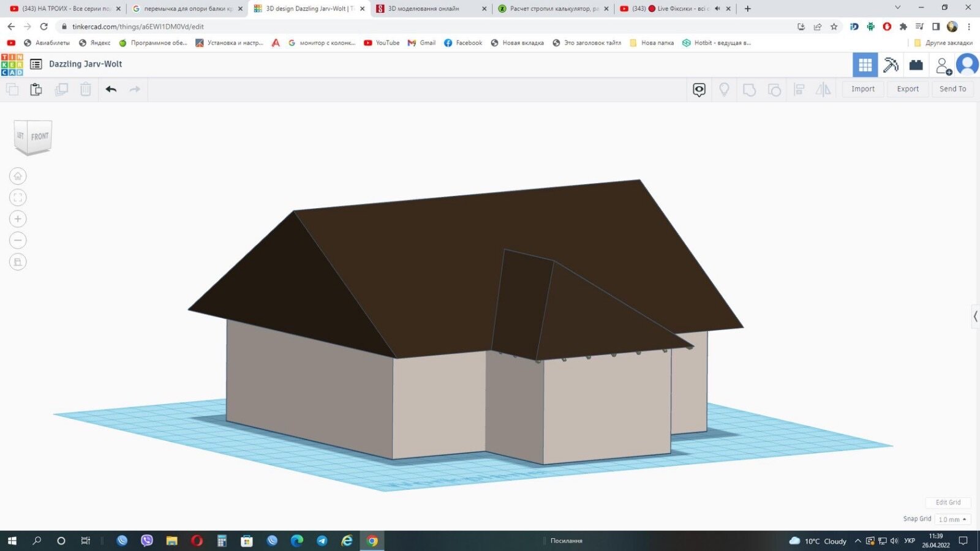Mute the Live Фіксики tab audio icon
Screen dimensions: 980x551
717,9
